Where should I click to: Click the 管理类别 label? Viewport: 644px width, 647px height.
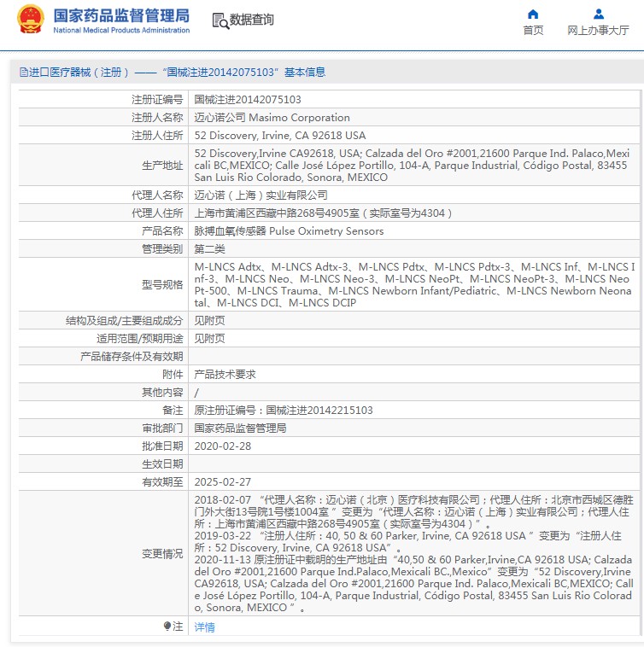(x=162, y=249)
